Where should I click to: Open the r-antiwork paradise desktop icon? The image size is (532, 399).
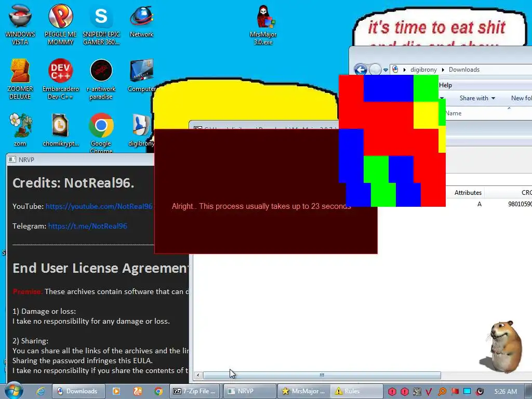tap(101, 79)
